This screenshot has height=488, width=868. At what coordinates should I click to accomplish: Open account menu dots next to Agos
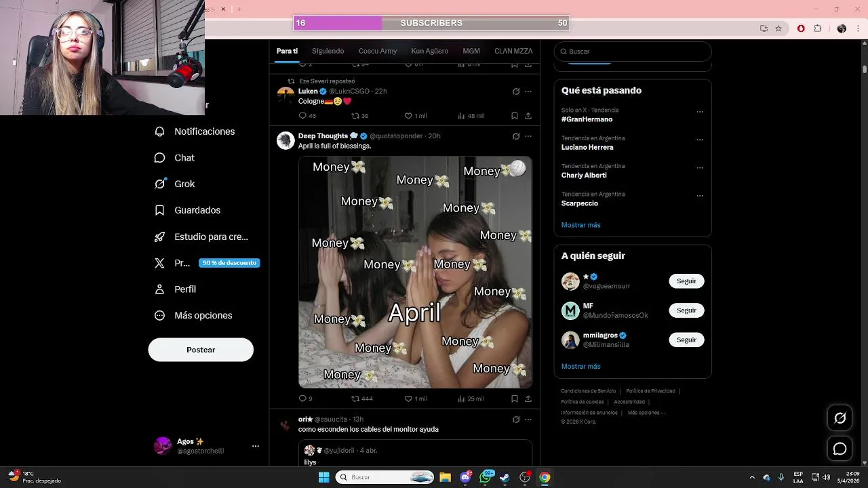(x=256, y=446)
